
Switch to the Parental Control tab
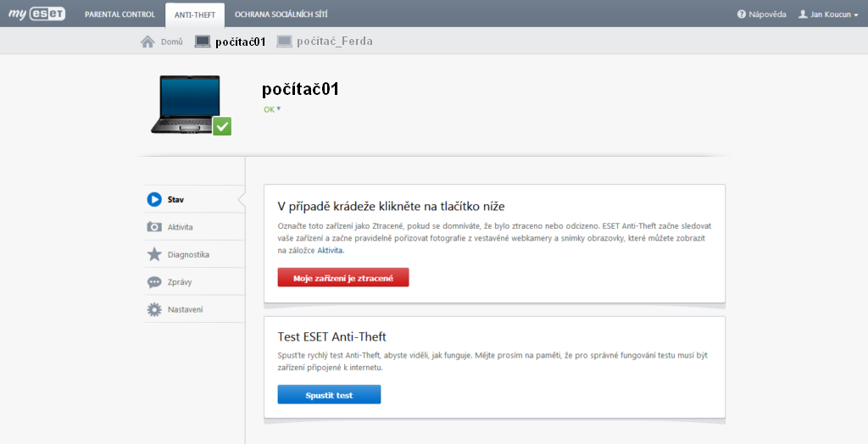click(120, 14)
